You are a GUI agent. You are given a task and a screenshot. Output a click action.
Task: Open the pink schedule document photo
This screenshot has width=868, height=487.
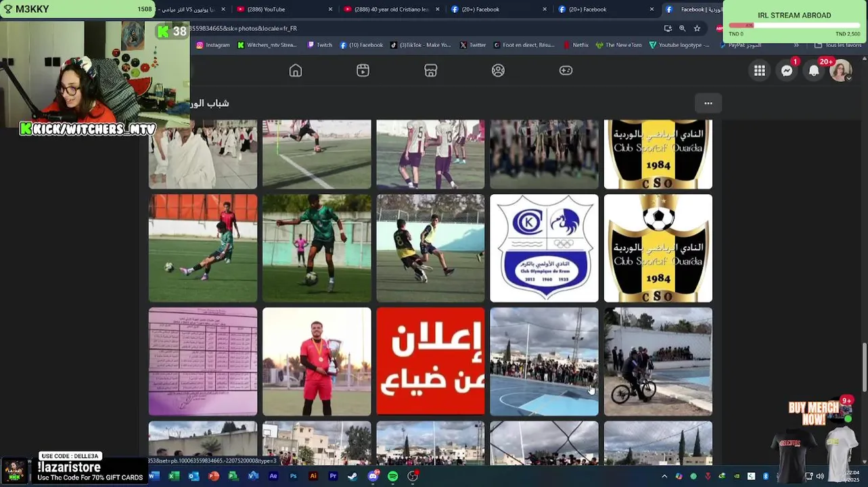203,362
